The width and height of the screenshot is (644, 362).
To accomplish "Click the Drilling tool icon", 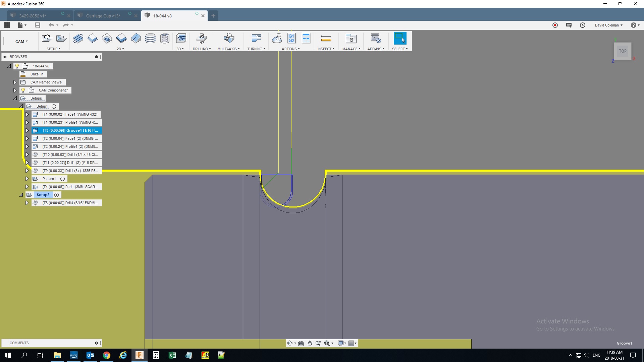I will click(202, 39).
